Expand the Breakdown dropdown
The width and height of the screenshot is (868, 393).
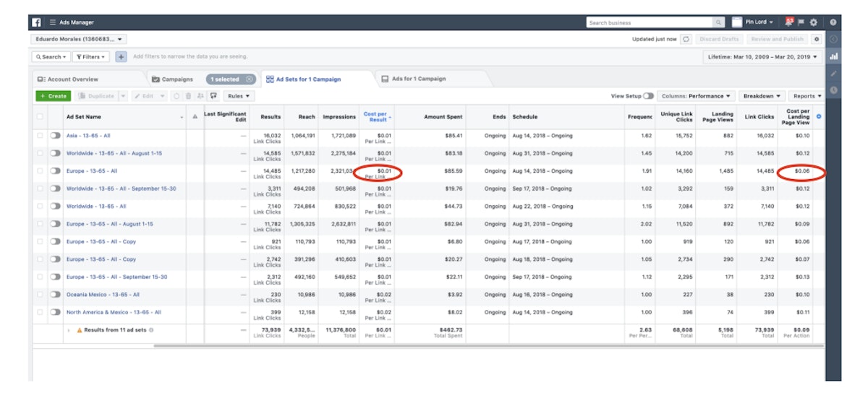[762, 96]
